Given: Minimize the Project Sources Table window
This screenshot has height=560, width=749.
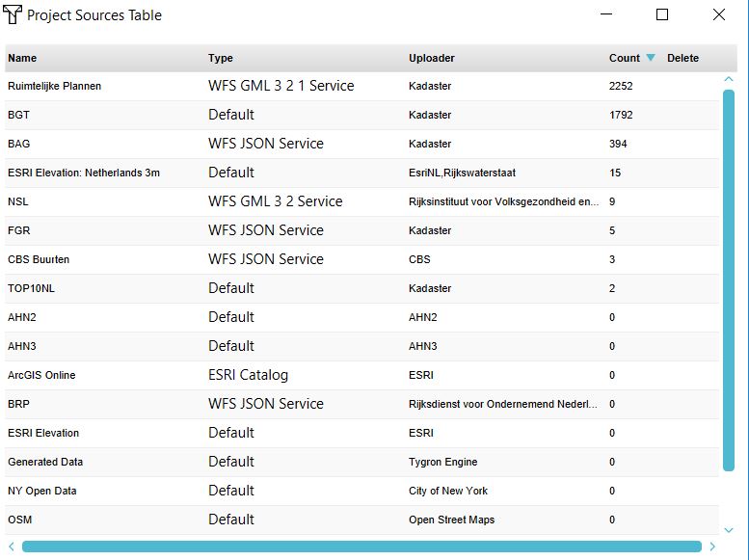Looking at the screenshot, I should (x=606, y=14).
